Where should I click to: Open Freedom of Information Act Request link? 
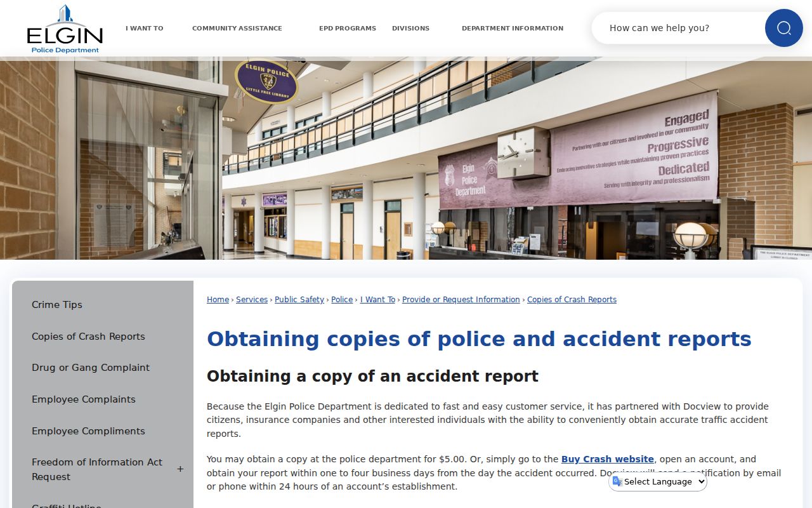click(97, 469)
